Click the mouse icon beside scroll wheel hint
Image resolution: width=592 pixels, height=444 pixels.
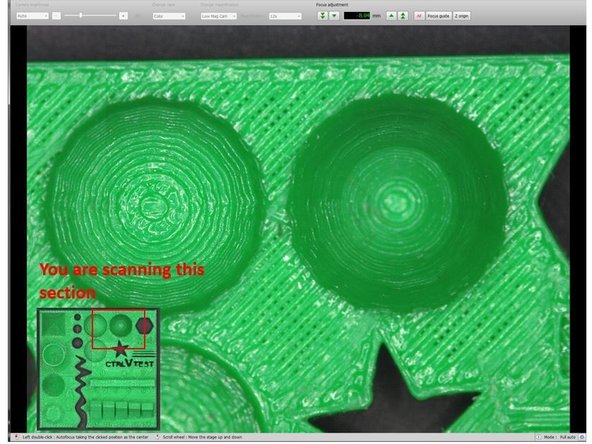pos(157,437)
